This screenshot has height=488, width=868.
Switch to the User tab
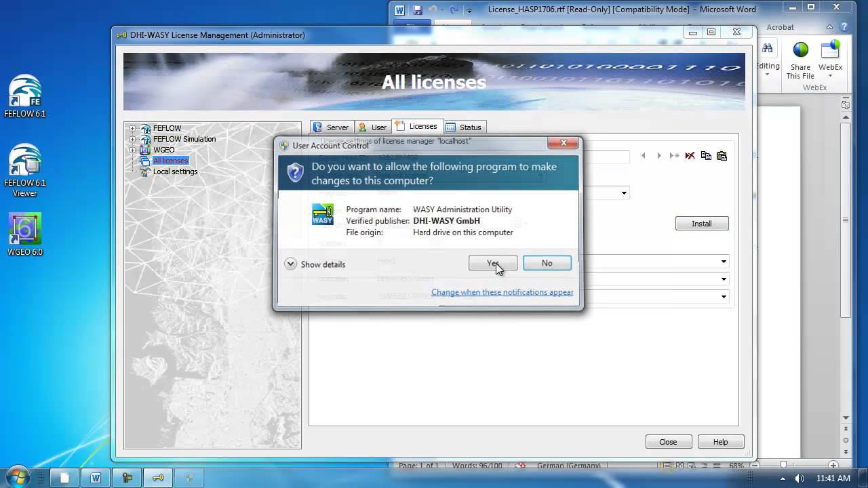pyautogui.click(x=372, y=127)
